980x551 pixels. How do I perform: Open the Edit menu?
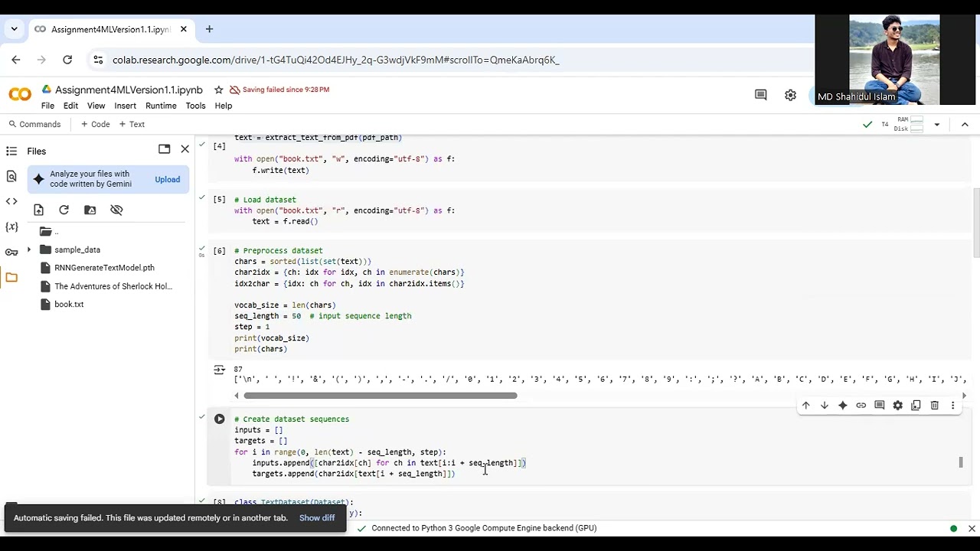(70, 106)
